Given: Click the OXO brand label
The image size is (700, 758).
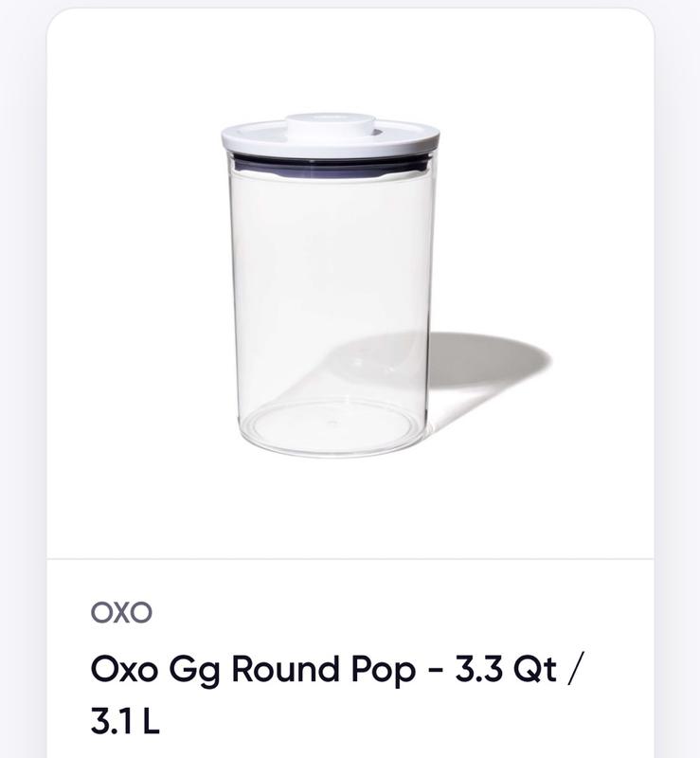Looking at the screenshot, I should tap(121, 613).
